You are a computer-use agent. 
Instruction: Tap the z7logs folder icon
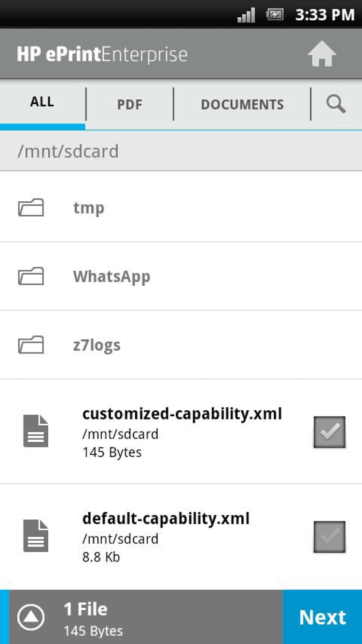click(31, 345)
